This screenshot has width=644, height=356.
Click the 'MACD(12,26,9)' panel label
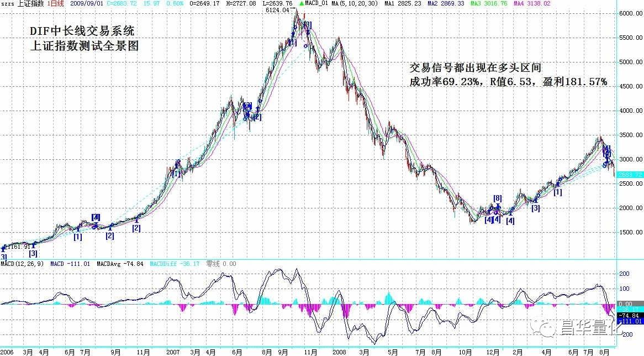click(22, 264)
